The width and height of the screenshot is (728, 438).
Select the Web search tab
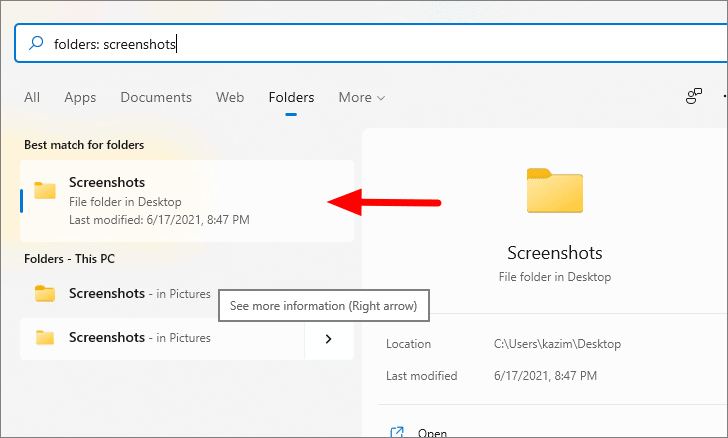230,97
